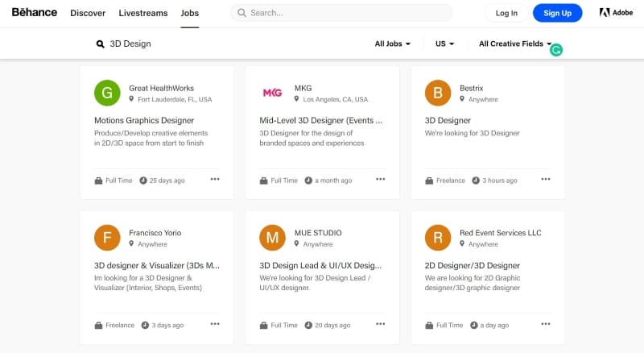Expand All Creative Fields dropdown
The width and height of the screenshot is (644, 353).
(x=515, y=44)
